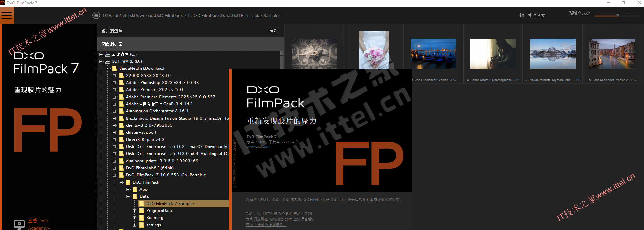Collapse the DxO-FilmPack-7.10.0.553-CN-Portable folder
Image resolution: width=644 pixels, height=230 pixels.
(114, 175)
